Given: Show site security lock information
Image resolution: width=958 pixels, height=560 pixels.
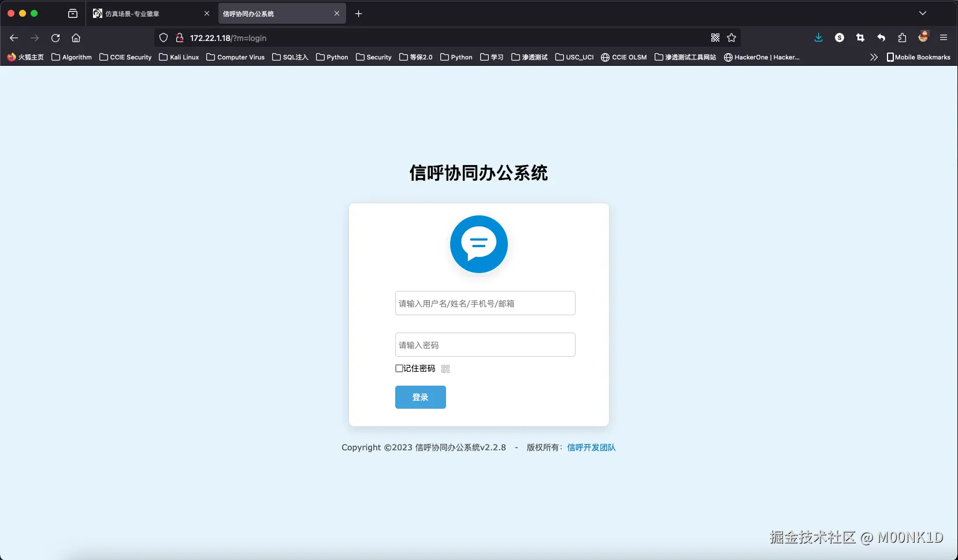Looking at the screenshot, I should (180, 38).
